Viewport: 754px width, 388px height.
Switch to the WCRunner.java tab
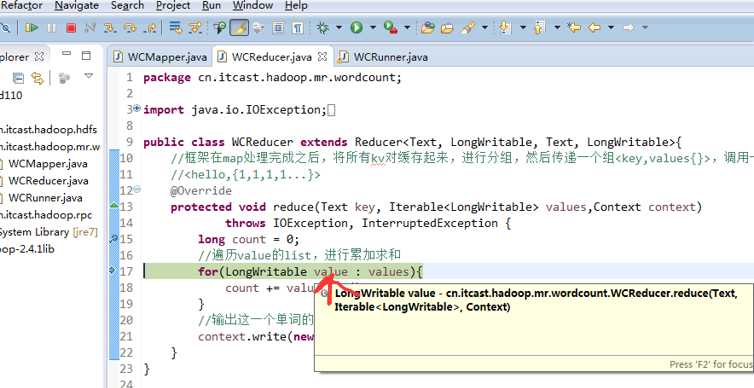[x=383, y=57]
